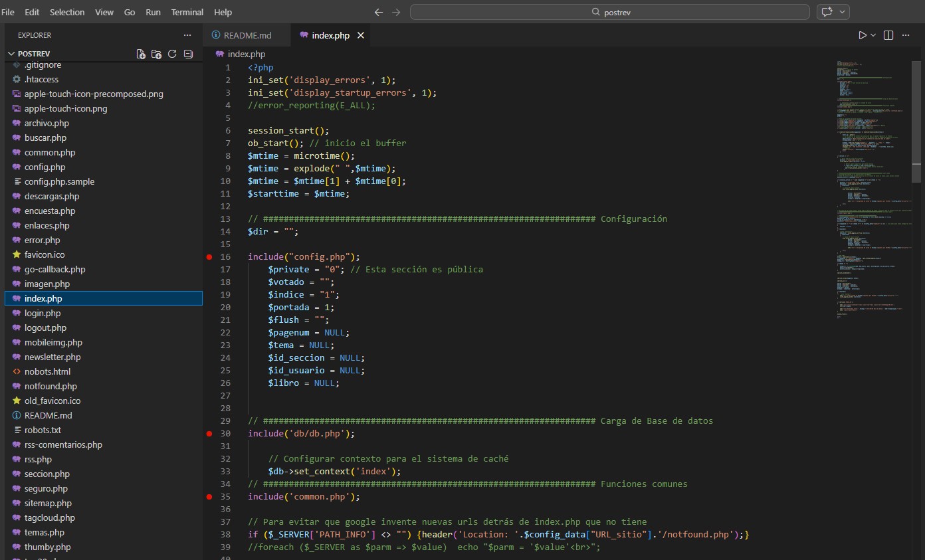Toggle the breakpoint on line 16

tap(209, 257)
